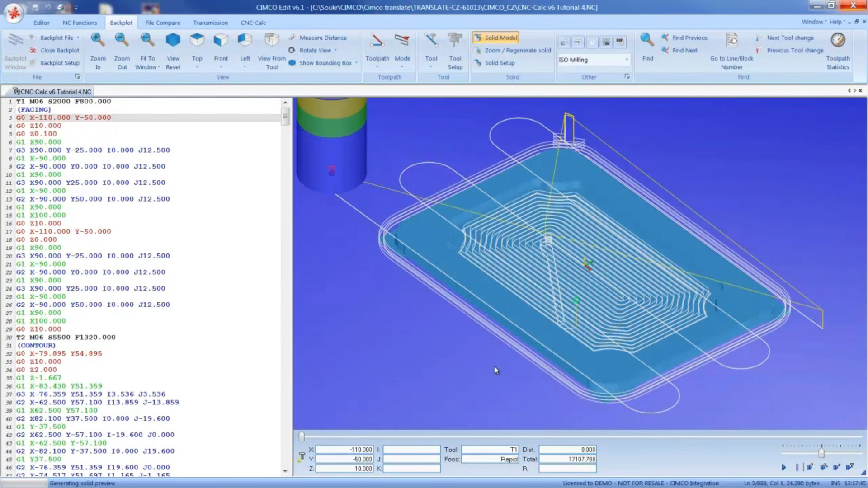The height and width of the screenshot is (488, 868).
Task: Open the Left view dropdown
Action: [245, 67]
